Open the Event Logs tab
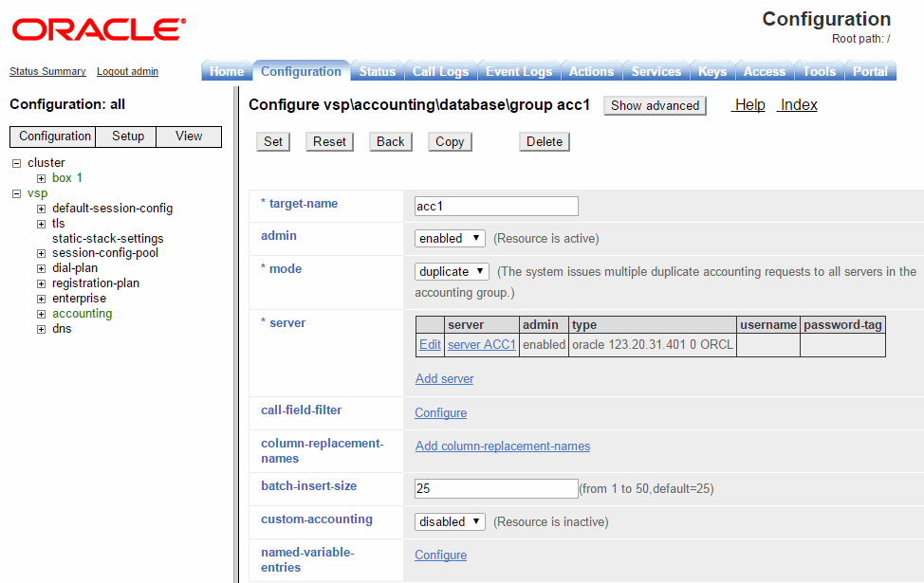Viewport: 924px width, 583px height. pyautogui.click(x=519, y=71)
